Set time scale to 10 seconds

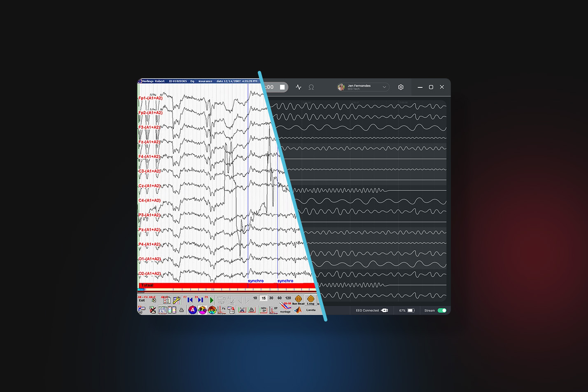pyautogui.click(x=255, y=298)
